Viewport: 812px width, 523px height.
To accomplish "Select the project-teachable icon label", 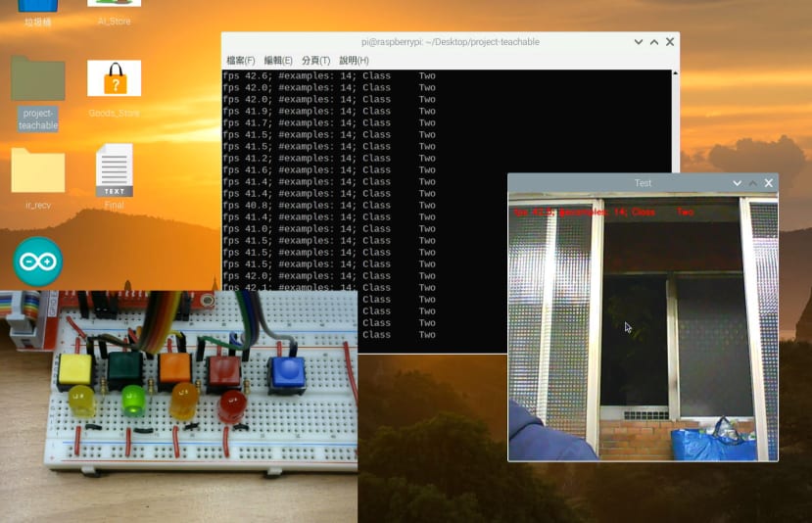I will coord(38,119).
